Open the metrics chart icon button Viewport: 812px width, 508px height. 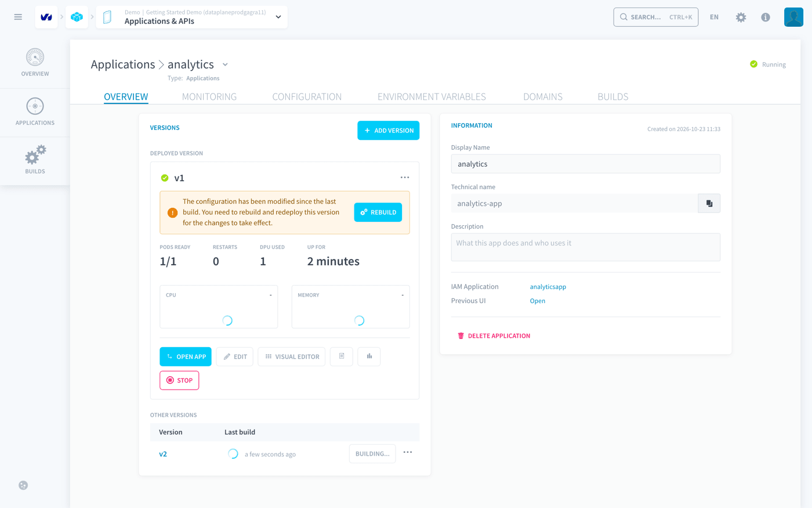pyautogui.click(x=369, y=356)
